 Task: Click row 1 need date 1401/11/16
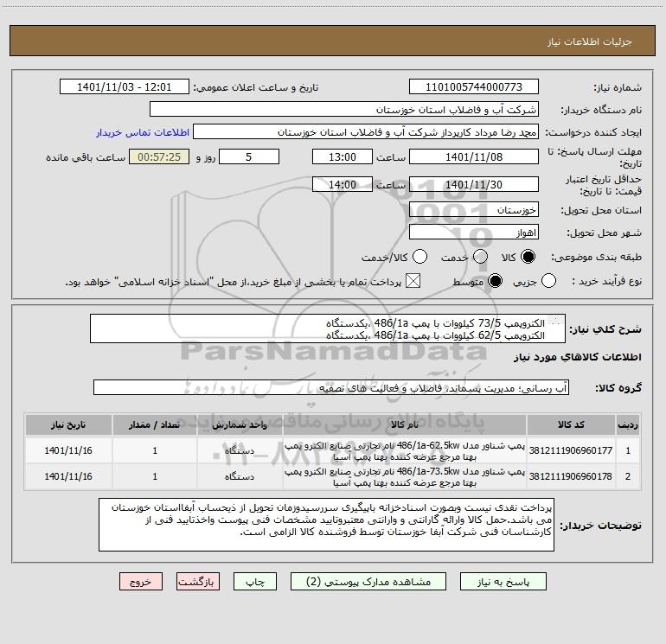click(x=68, y=450)
